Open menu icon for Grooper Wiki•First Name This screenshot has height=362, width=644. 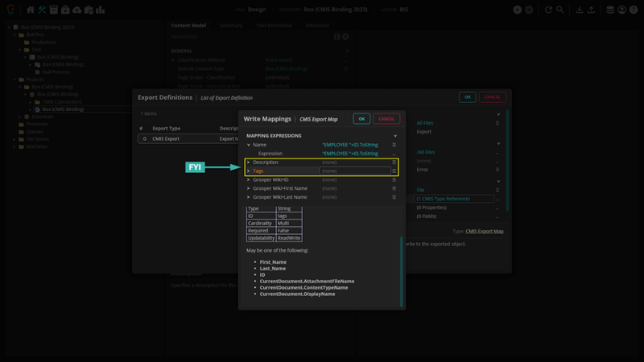tap(394, 188)
